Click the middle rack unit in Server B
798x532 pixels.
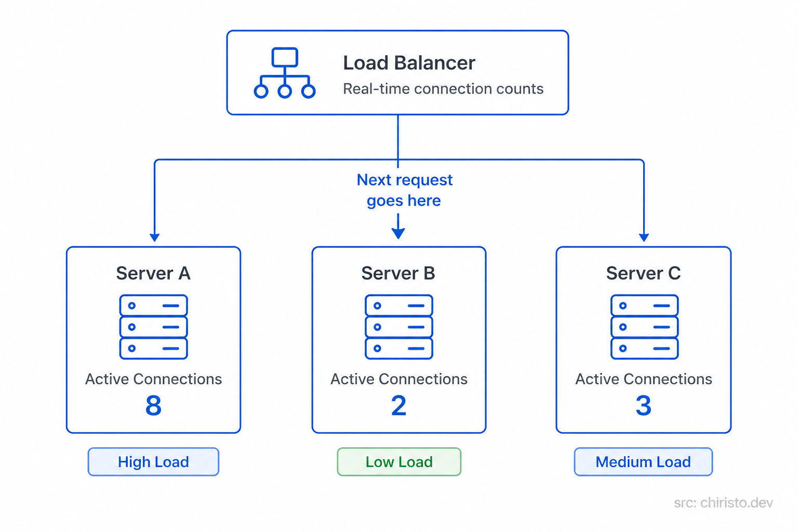398,327
